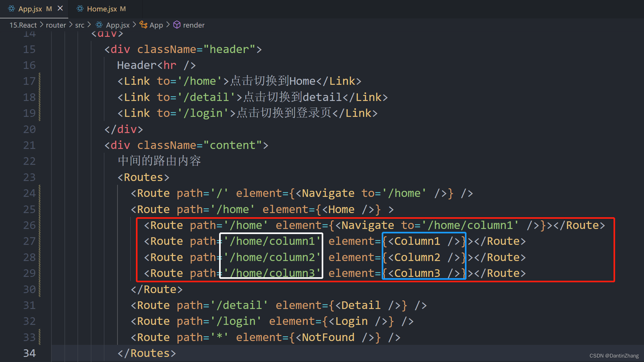Screen dimensions: 644x362
Task: Select the src breadcrumb folder
Action: [x=80, y=25]
